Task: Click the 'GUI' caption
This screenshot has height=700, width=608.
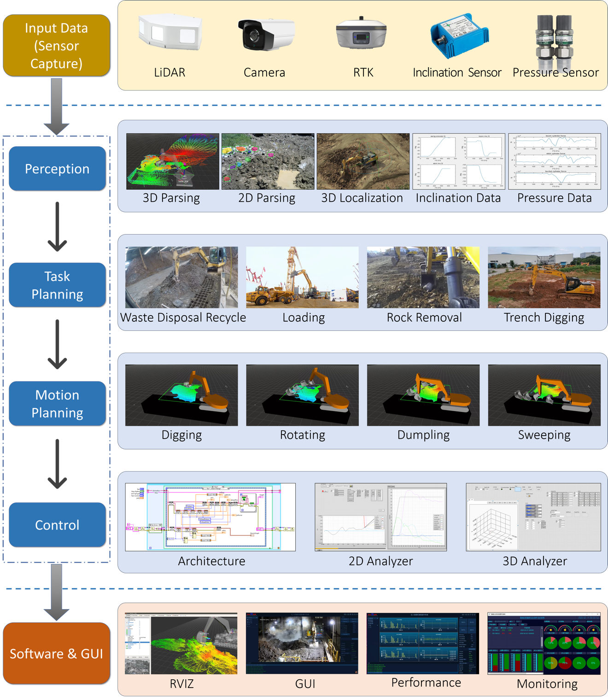Action: pos(305,683)
